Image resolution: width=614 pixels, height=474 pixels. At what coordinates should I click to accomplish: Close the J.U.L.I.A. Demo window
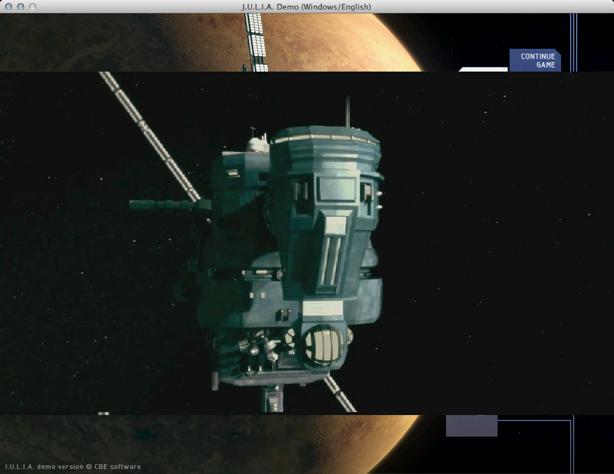[x=8, y=7]
